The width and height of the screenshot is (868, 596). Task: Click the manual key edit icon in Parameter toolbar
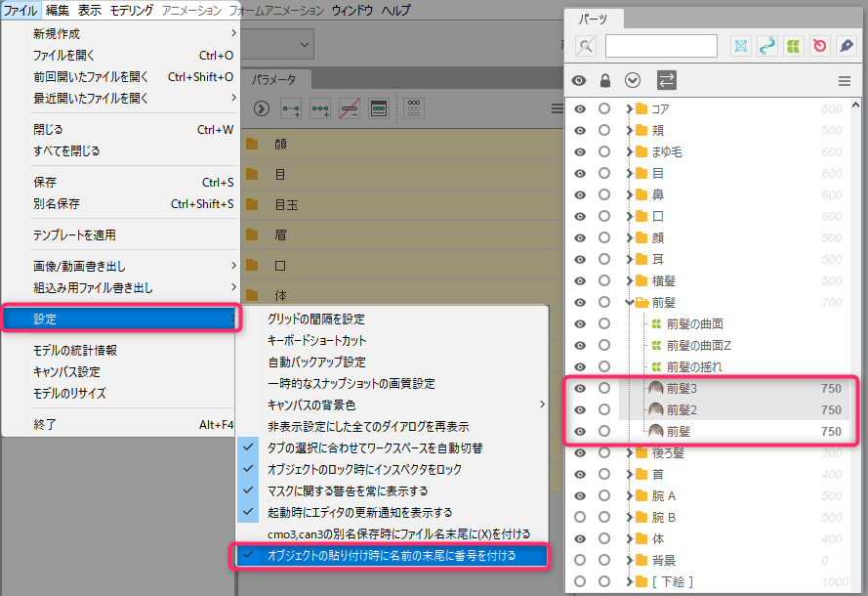tap(379, 108)
